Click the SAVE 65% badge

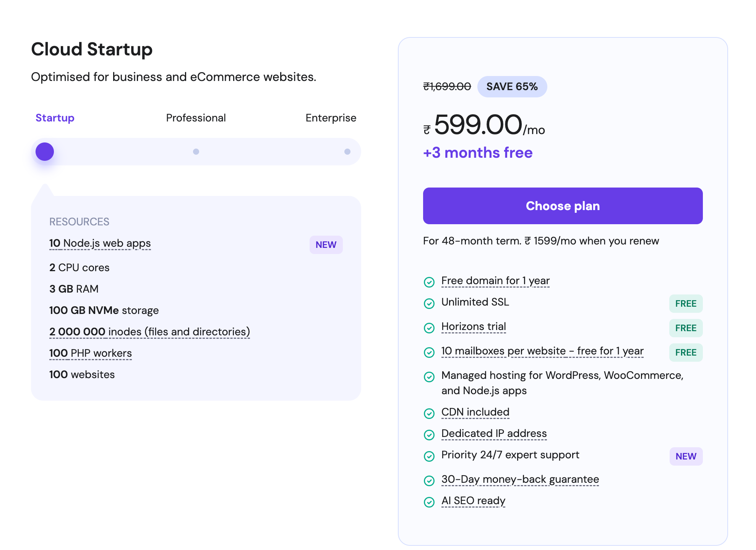coord(512,86)
